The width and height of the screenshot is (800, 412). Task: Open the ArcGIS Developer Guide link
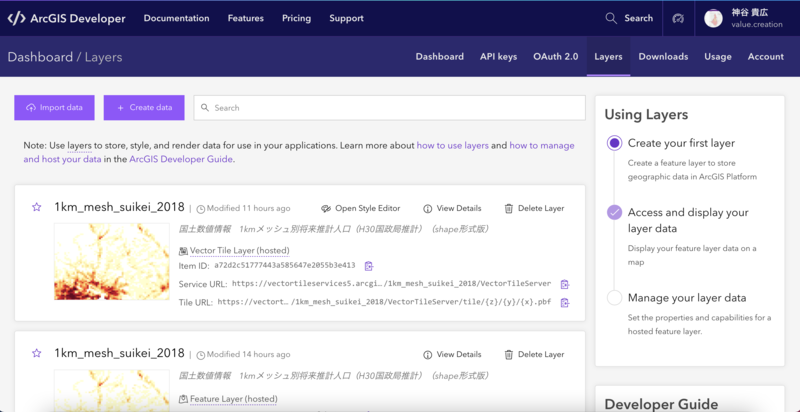[181, 159]
